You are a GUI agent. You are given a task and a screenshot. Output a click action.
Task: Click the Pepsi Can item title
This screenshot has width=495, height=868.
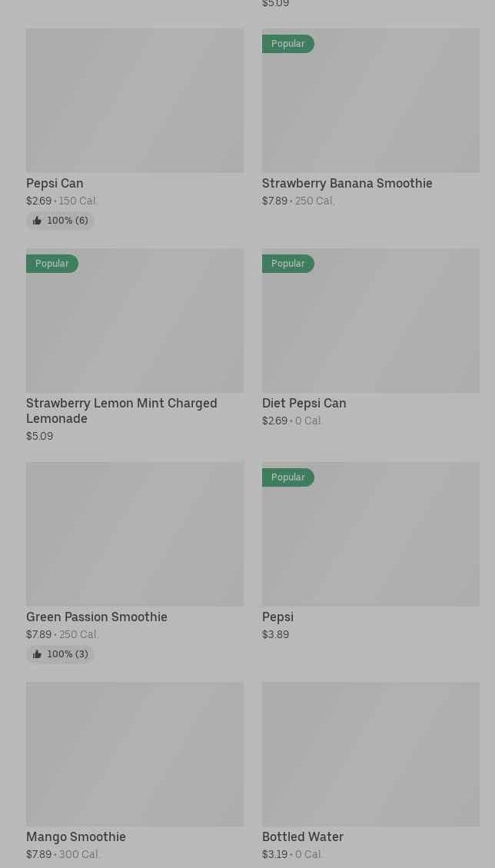(55, 183)
